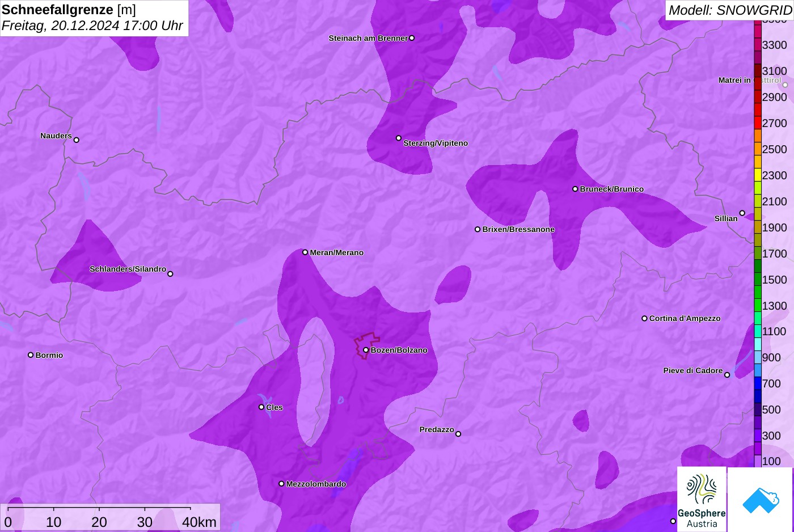Click the cyan 1100 legend color swatch

click(x=758, y=331)
